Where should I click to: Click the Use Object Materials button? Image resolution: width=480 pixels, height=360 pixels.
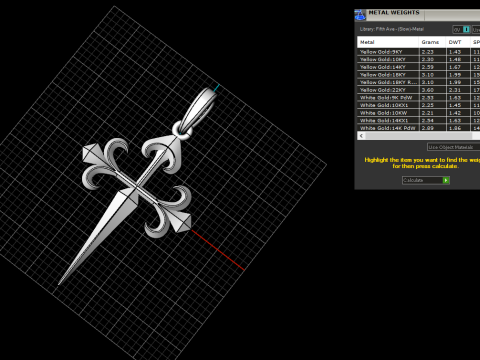coord(453,147)
